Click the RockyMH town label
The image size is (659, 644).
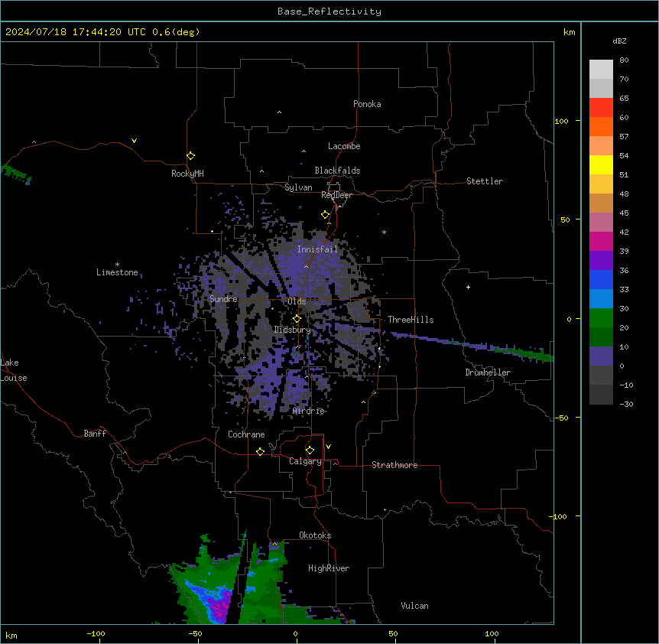point(187,174)
